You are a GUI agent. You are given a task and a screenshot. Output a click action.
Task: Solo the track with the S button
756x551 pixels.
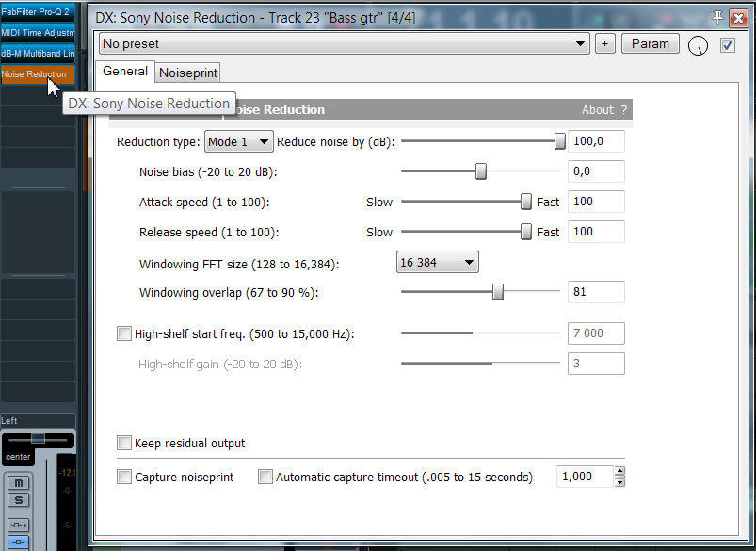pos(18,500)
